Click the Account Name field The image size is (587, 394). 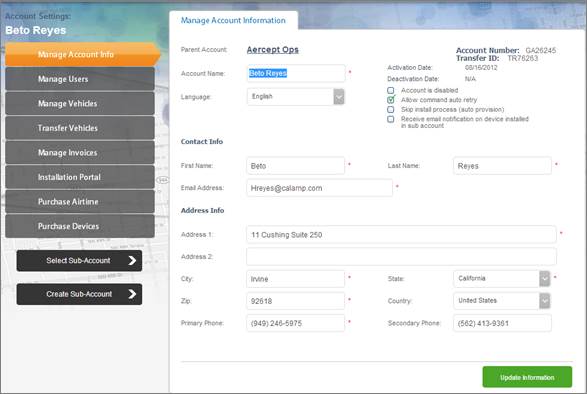click(x=296, y=73)
